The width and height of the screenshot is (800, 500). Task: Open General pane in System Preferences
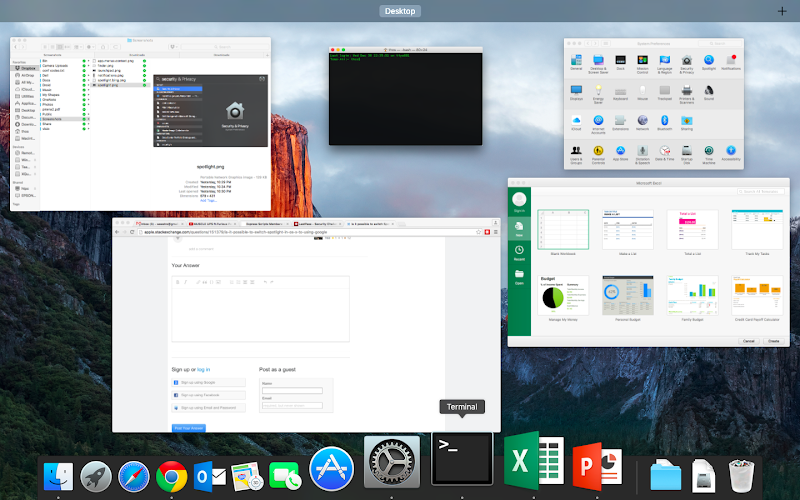pos(576,63)
